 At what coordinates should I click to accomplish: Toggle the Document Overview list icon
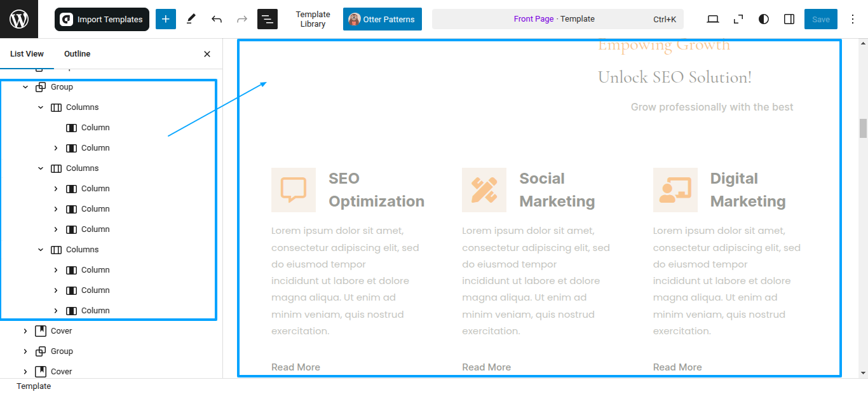coord(268,19)
